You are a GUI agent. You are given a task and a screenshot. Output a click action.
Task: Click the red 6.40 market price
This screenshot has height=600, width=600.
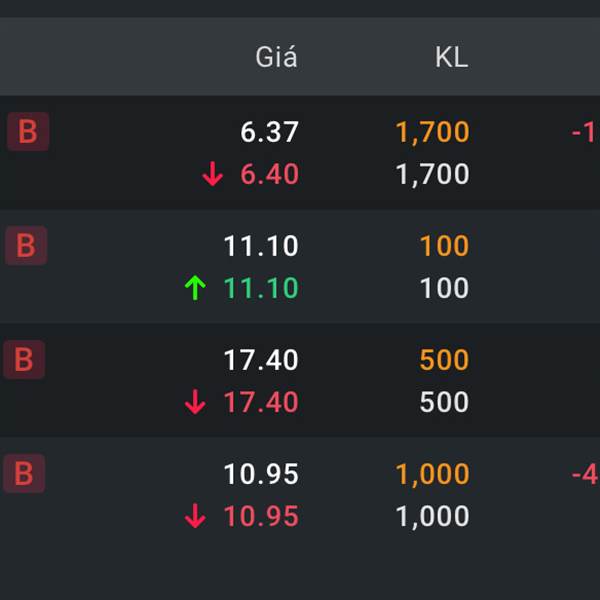tap(269, 174)
